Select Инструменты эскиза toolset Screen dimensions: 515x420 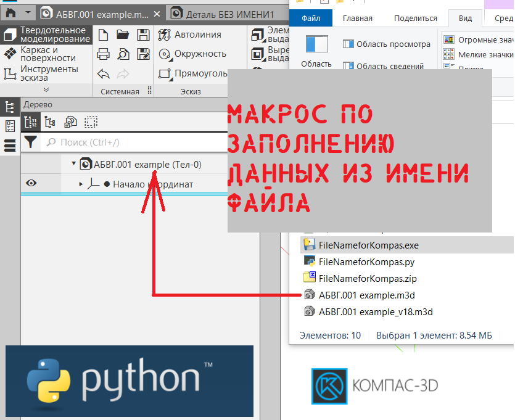click(46, 73)
